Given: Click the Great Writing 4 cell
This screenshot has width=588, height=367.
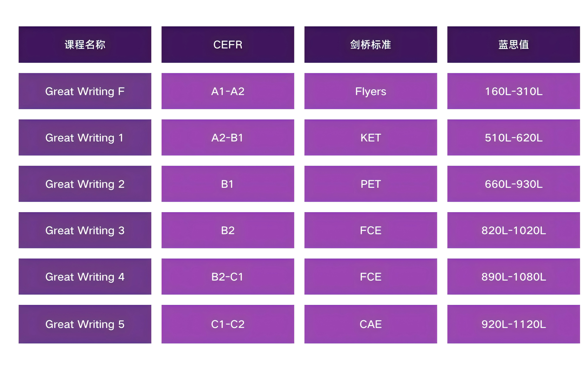Looking at the screenshot, I should coord(85,277).
